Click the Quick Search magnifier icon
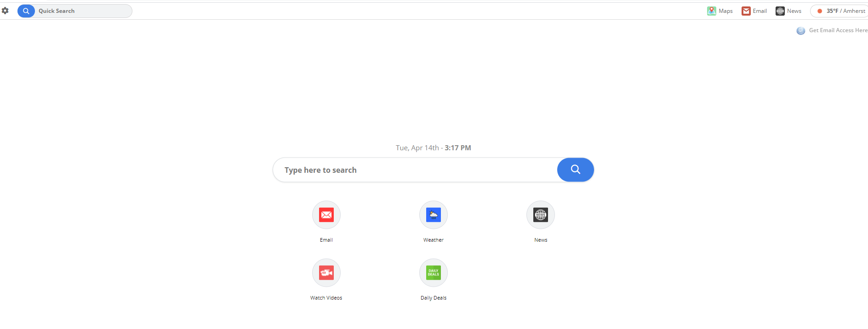868x329 pixels. click(x=26, y=11)
